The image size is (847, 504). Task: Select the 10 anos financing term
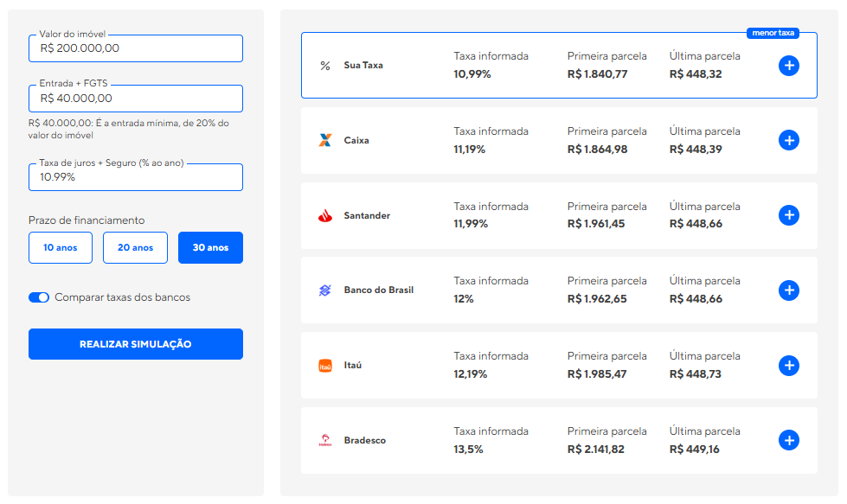pyautogui.click(x=60, y=247)
